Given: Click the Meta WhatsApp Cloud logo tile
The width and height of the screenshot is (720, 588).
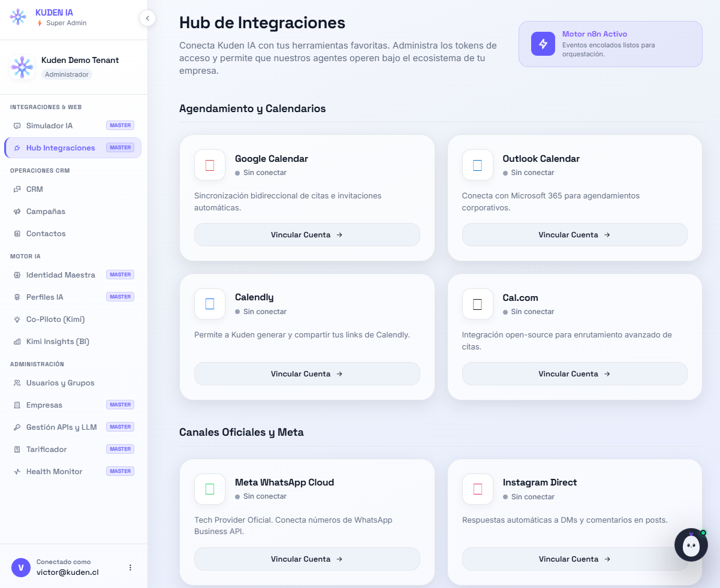Looking at the screenshot, I should click(210, 489).
